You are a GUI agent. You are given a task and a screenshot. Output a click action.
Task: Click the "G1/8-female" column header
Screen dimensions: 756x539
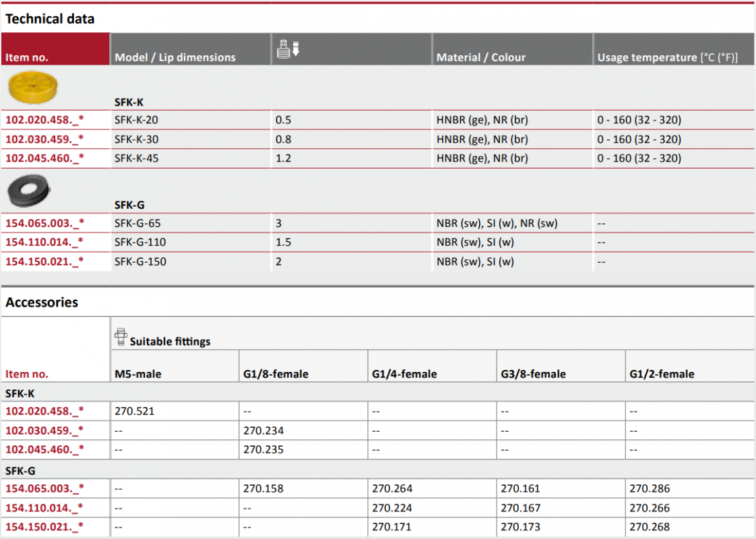click(x=276, y=374)
